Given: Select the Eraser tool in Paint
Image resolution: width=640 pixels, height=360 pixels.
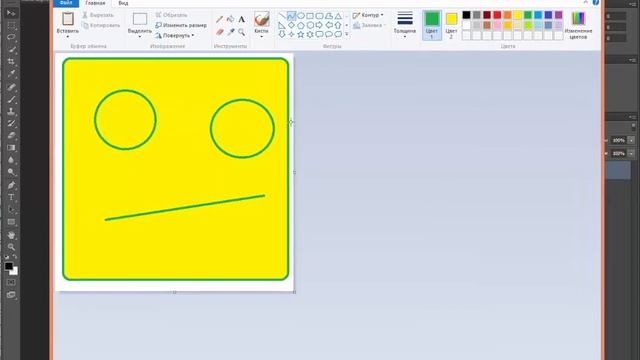Looking at the screenshot, I should click(x=220, y=32).
